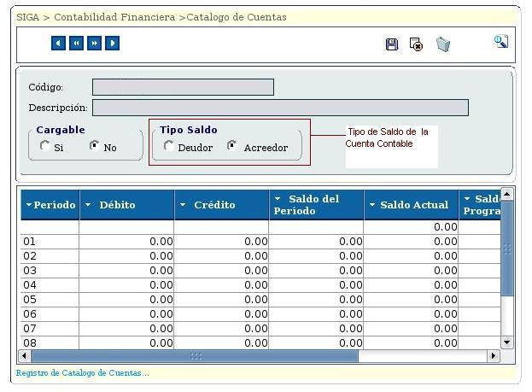532x392 pixels.
Task: Open the Saldo Actual column dropdown arrow
Action: click(x=371, y=205)
